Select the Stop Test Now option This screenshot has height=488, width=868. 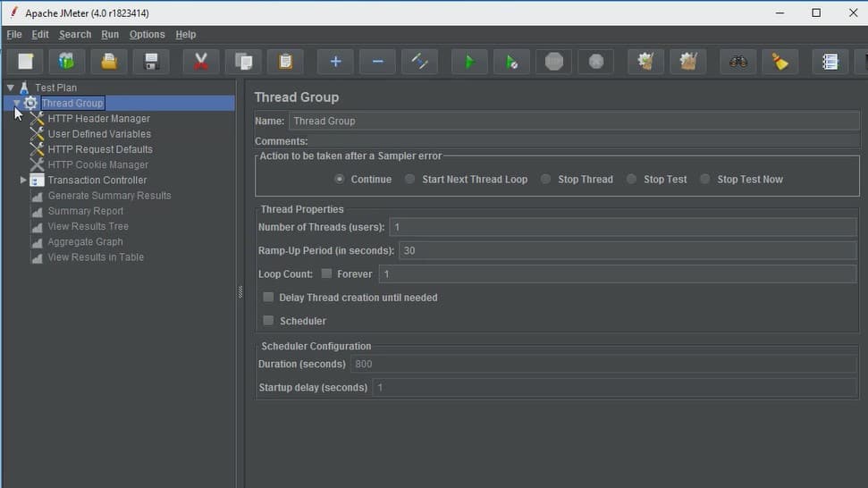coord(704,179)
